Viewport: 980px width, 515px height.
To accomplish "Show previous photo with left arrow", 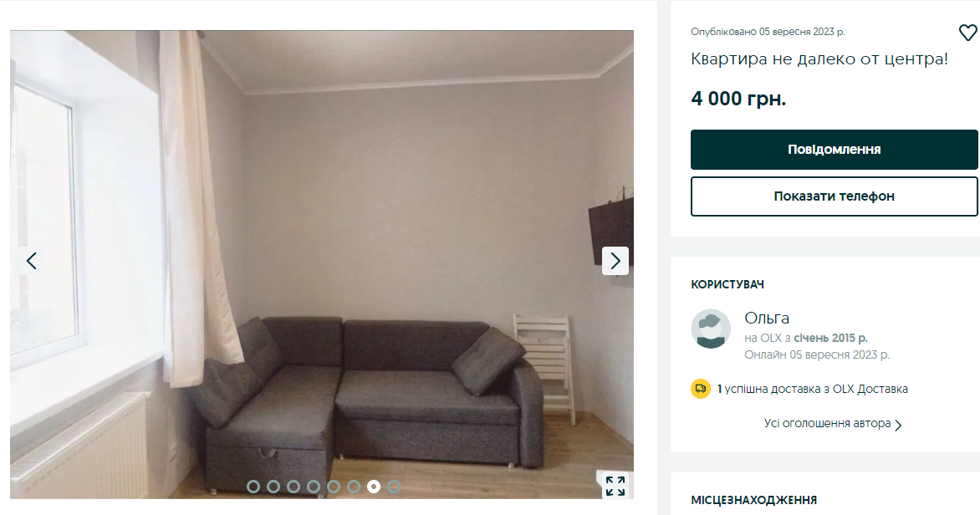I will tap(31, 261).
